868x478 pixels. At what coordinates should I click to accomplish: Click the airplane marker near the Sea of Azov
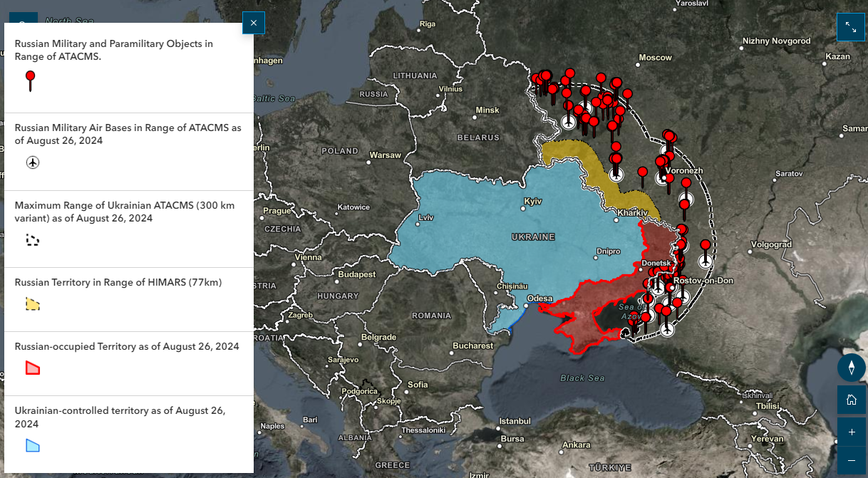[x=667, y=330]
